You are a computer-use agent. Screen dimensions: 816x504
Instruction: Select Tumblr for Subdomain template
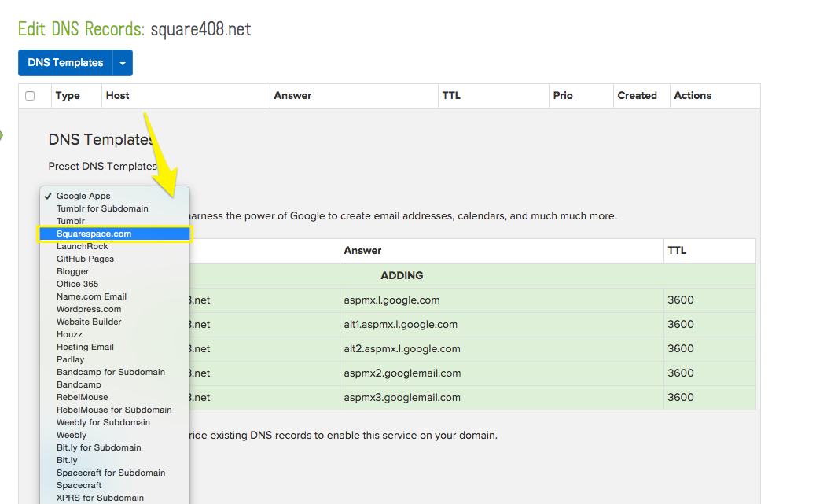click(x=102, y=208)
